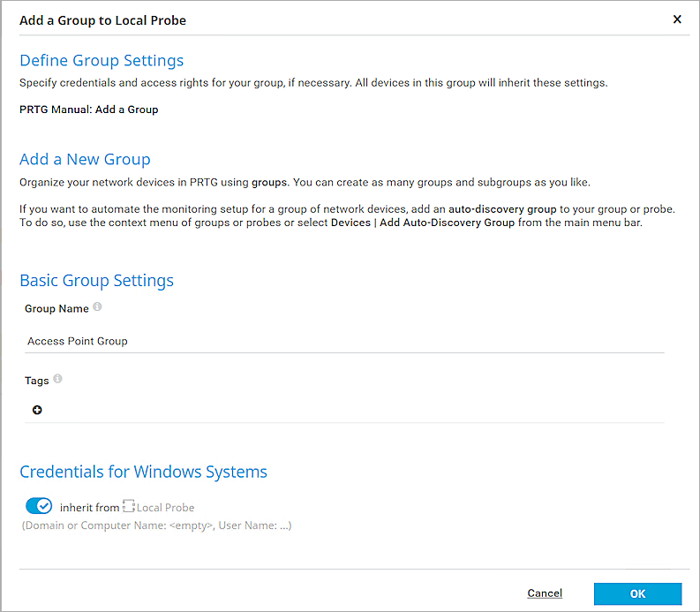Screen dimensions: 700x612
Task: Close the Add a Group dialog
Action: (x=677, y=19)
